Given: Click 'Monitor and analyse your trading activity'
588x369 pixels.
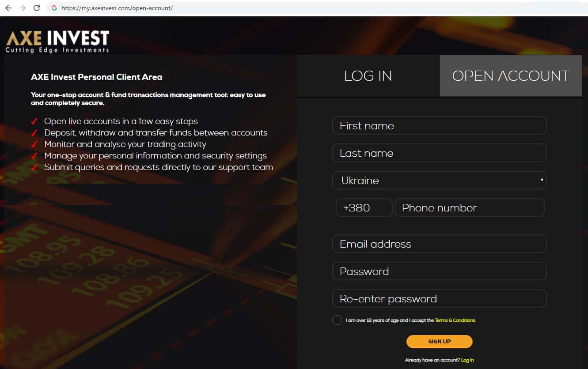Looking at the screenshot, I should [x=125, y=144].
